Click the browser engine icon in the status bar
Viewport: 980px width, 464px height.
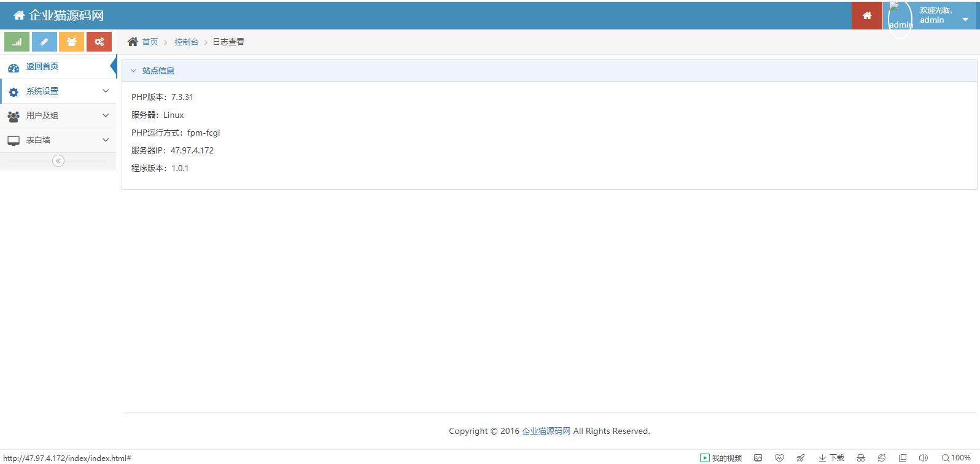click(882, 458)
